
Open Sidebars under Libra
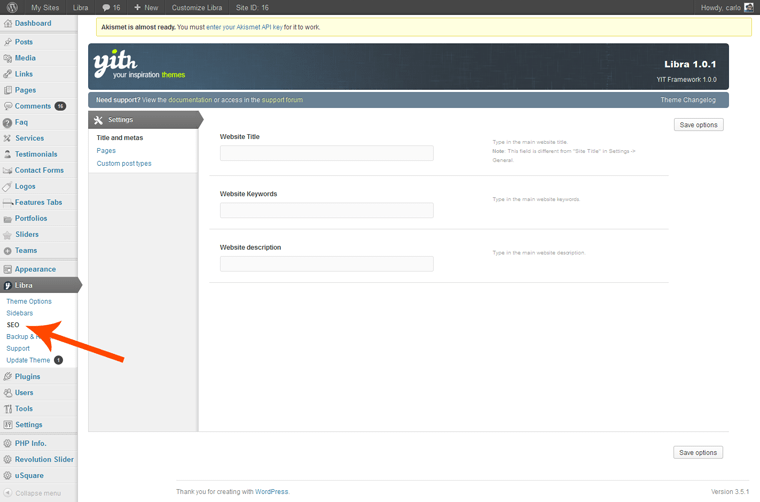[x=19, y=313]
